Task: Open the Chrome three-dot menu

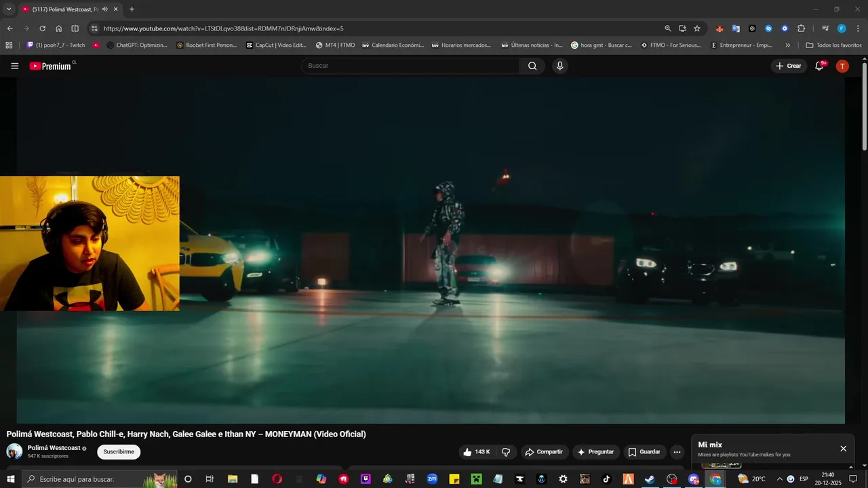Action: click(858, 28)
